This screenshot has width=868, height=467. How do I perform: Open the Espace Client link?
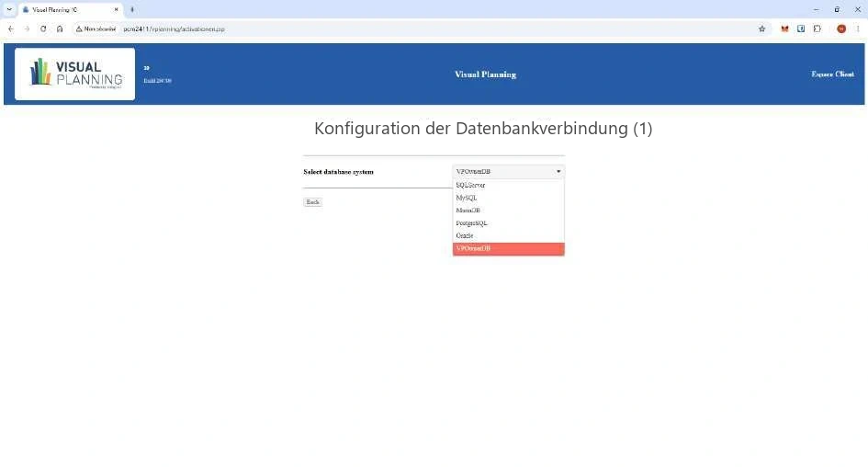pyautogui.click(x=832, y=74)
